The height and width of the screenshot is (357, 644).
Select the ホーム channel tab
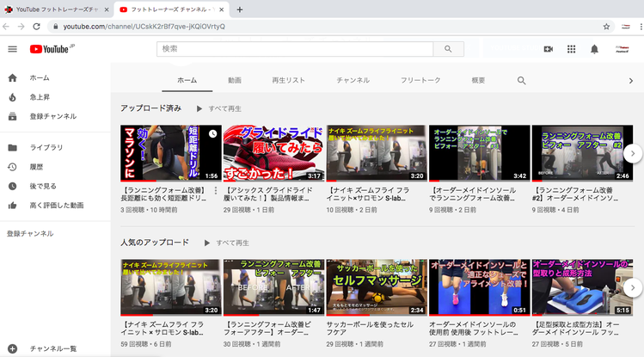pos(187,81)
